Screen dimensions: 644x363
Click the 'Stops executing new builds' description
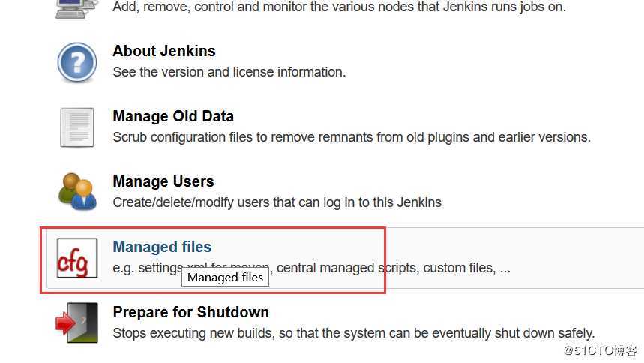[353, 333]
